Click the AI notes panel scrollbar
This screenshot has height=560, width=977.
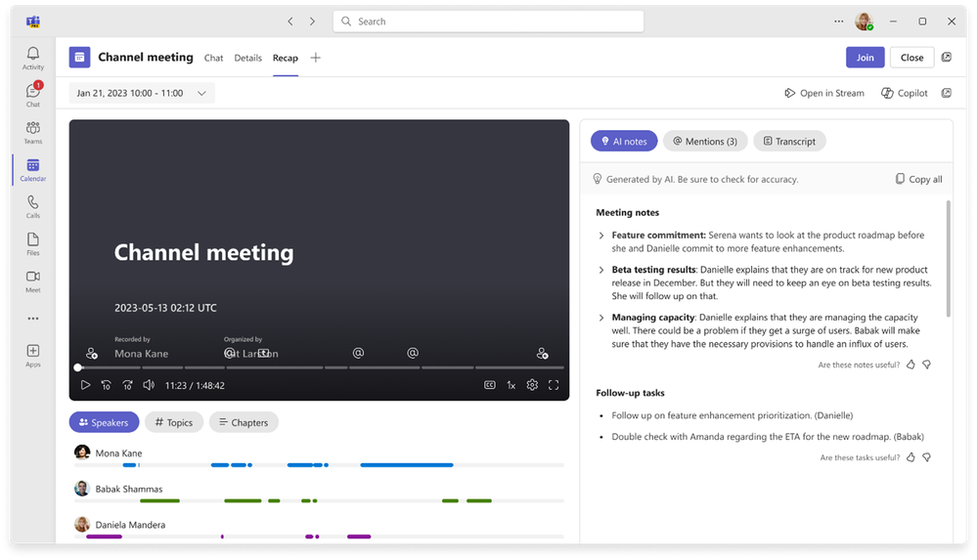coord(949,259)
